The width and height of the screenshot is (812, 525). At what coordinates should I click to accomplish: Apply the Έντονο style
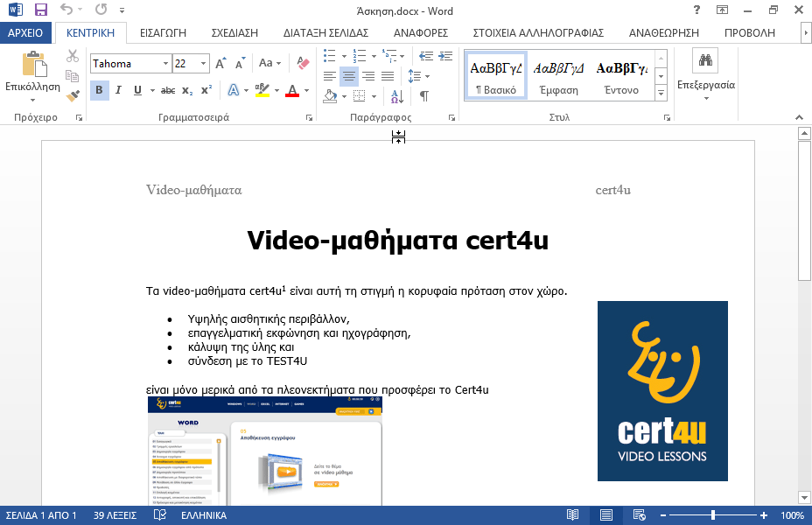point(621,75)
